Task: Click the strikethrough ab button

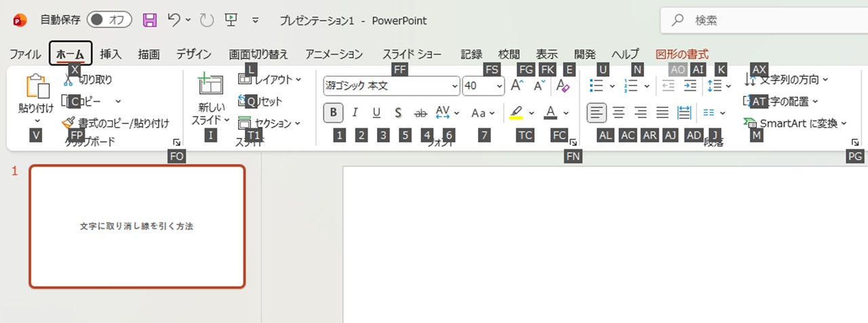Action: [x=420, y=113]
